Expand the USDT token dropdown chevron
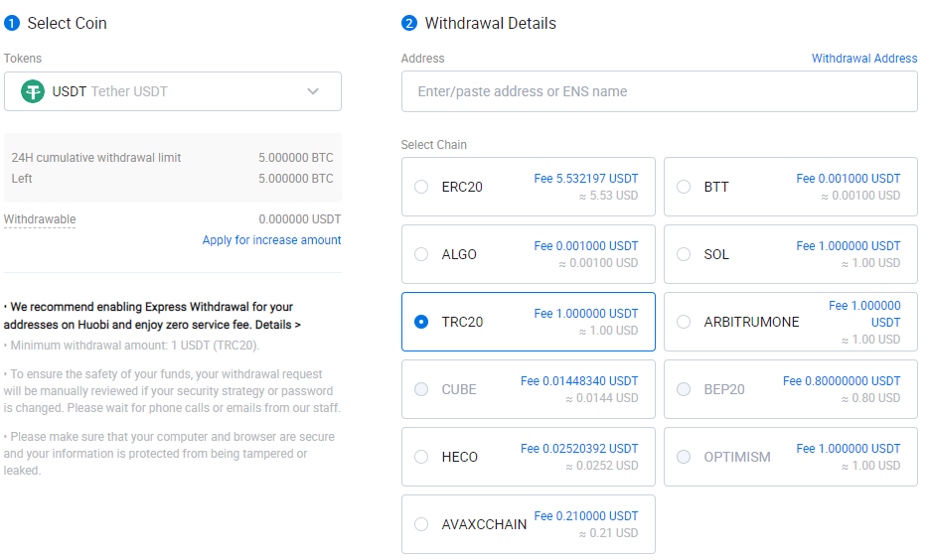Screen dimensions: 930x560 313,91
